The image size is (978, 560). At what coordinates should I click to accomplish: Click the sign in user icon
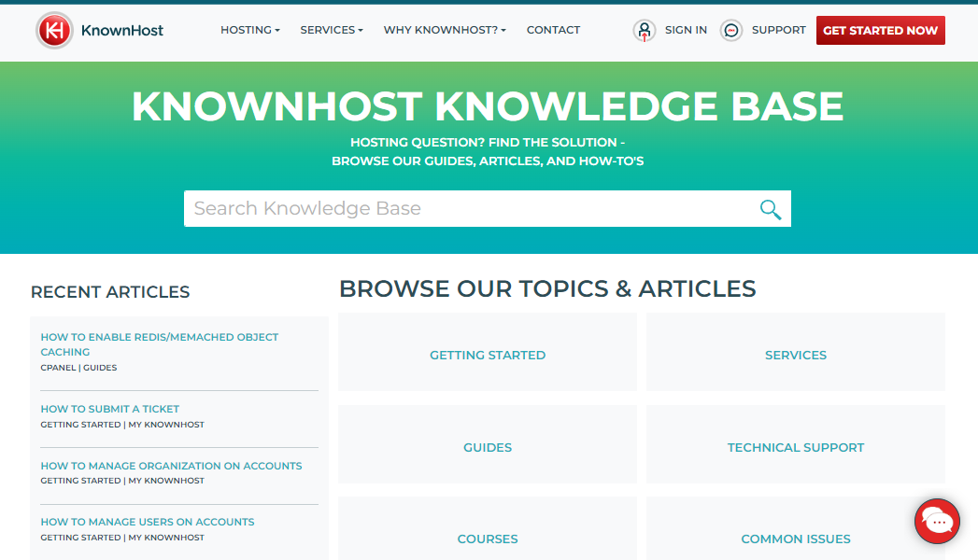pyautogui.click(x=644, y=30)
